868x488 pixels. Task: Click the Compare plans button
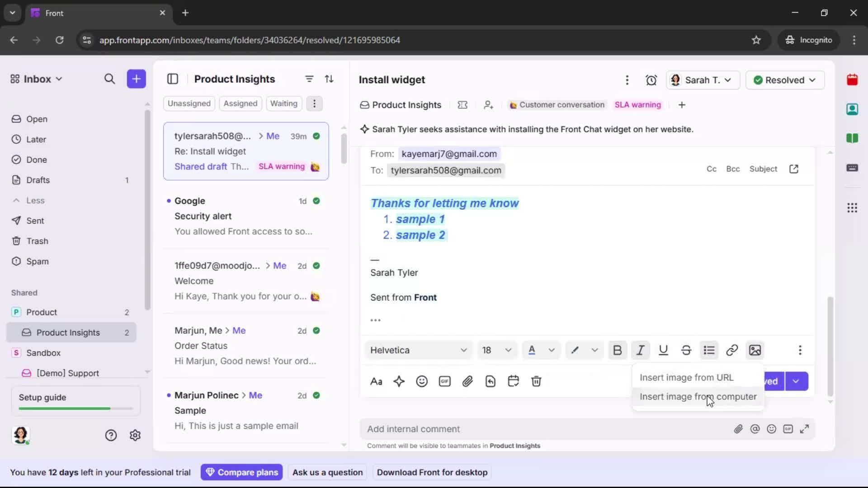242,472
